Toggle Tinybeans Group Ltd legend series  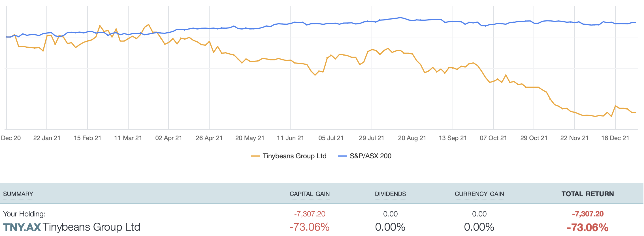point(294,156)
